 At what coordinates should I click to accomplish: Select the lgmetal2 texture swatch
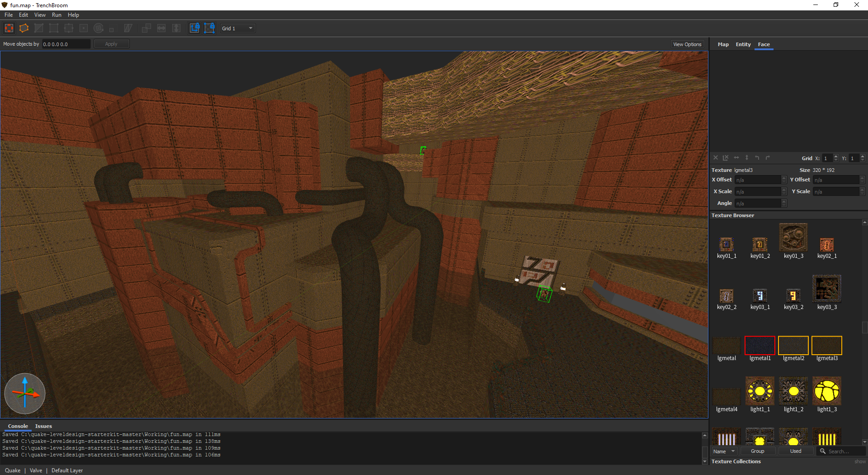793,345
